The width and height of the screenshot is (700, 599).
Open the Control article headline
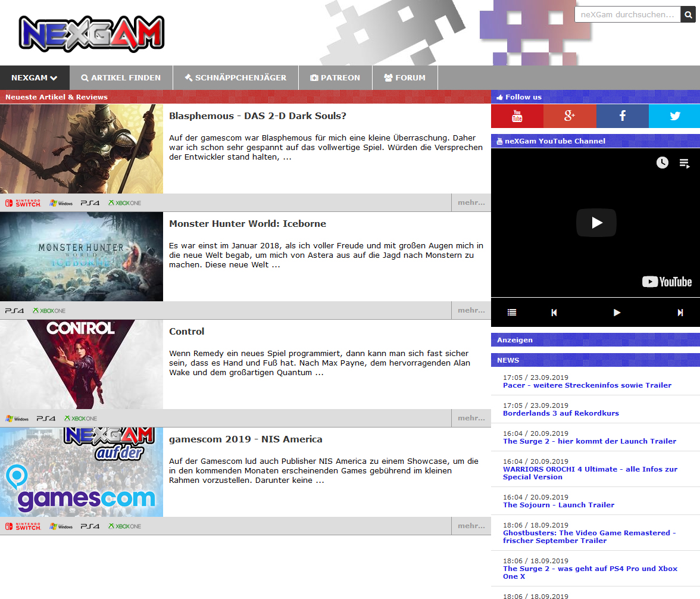tap(187, 332)
